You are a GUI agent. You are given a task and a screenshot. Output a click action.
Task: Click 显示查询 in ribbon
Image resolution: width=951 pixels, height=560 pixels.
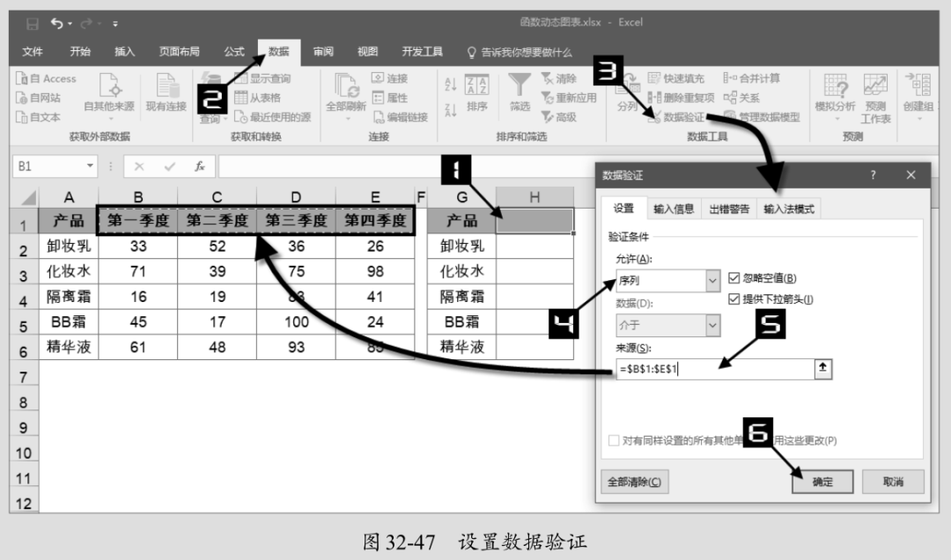262,78
